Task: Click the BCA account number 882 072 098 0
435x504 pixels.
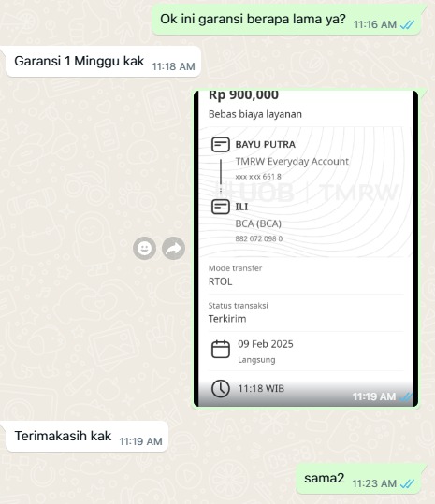Action: [x=259, y=238]
